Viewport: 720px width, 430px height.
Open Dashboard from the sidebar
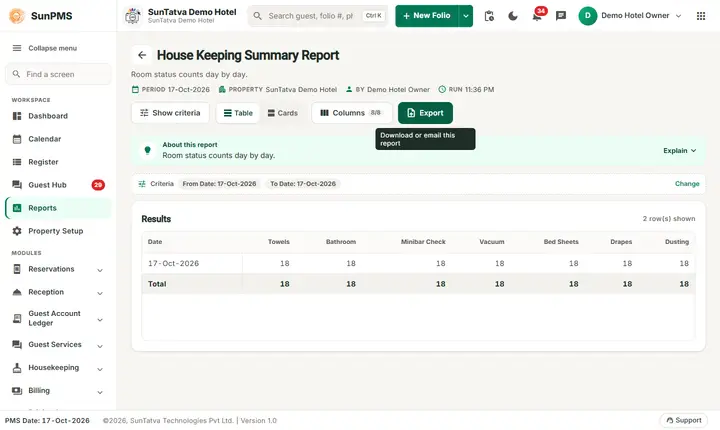(58, 116)
